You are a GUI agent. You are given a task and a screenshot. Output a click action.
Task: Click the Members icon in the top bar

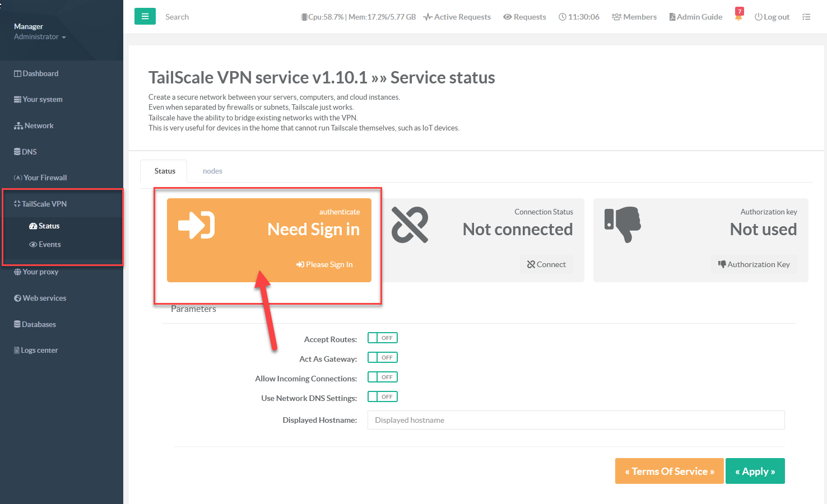coord(616,17)
